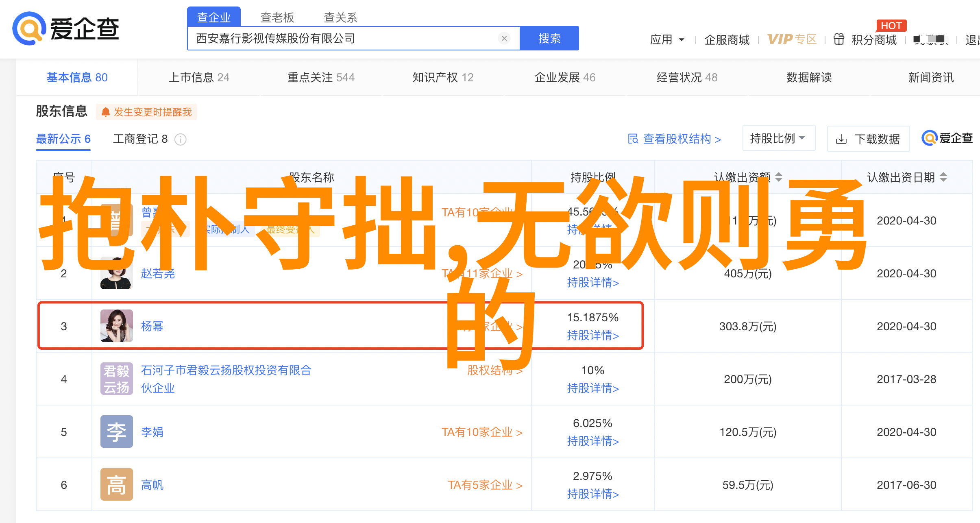The image size is (980, 523).
Task: Click the 爱企查 logo at top left
Action: coord(66,28)
